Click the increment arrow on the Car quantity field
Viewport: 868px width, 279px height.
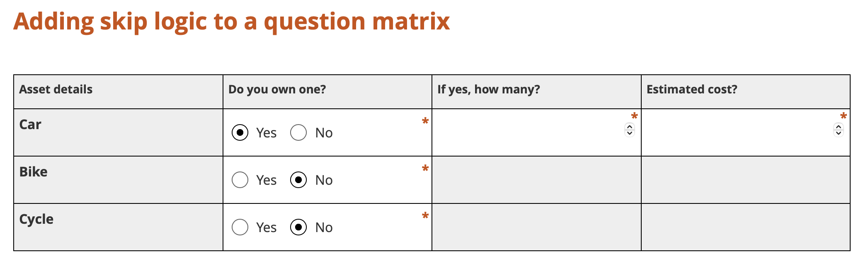pyautogui.click(x=629, y=126)
